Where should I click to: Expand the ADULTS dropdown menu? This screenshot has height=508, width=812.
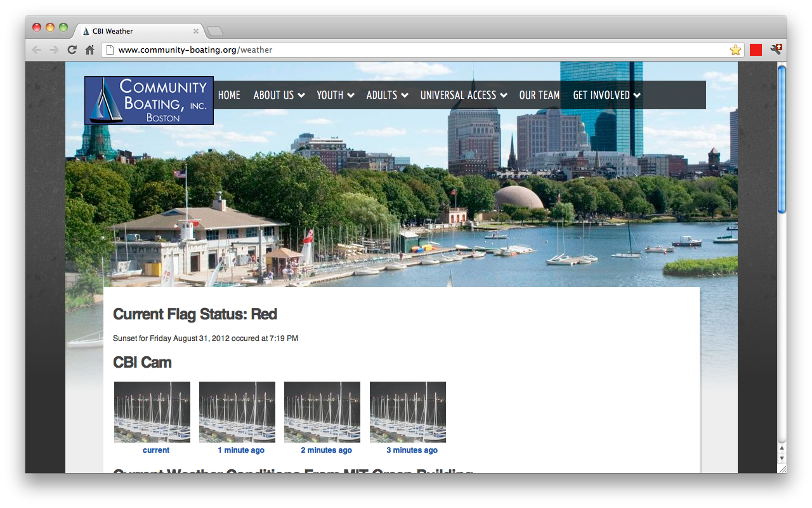click(388, 95)
